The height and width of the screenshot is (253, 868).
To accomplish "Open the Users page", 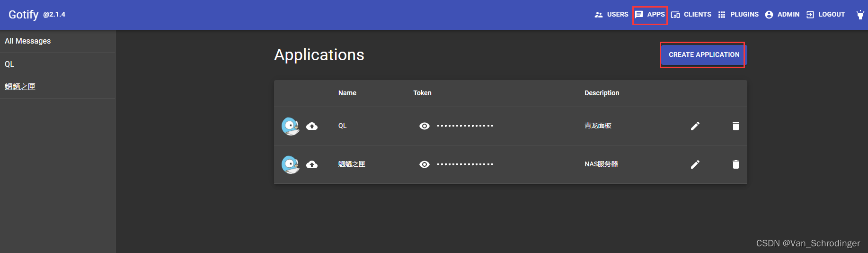I will [x=611, y=15].
